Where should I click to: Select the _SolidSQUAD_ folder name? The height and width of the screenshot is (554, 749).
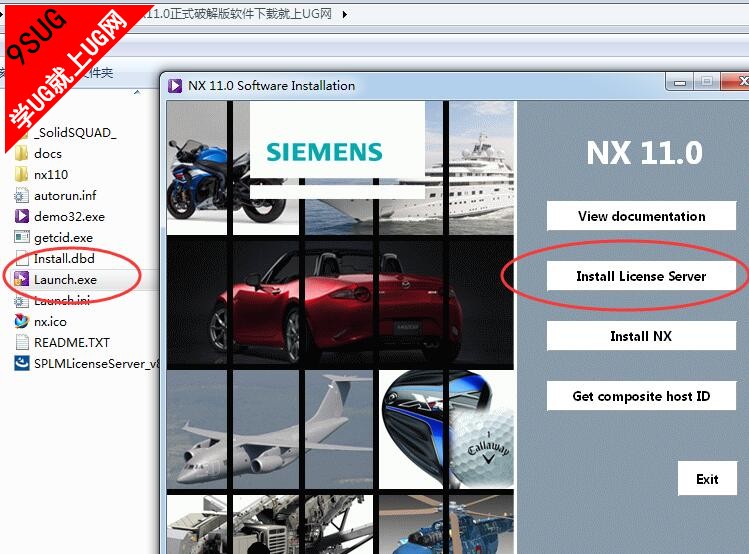coord(75,132)
